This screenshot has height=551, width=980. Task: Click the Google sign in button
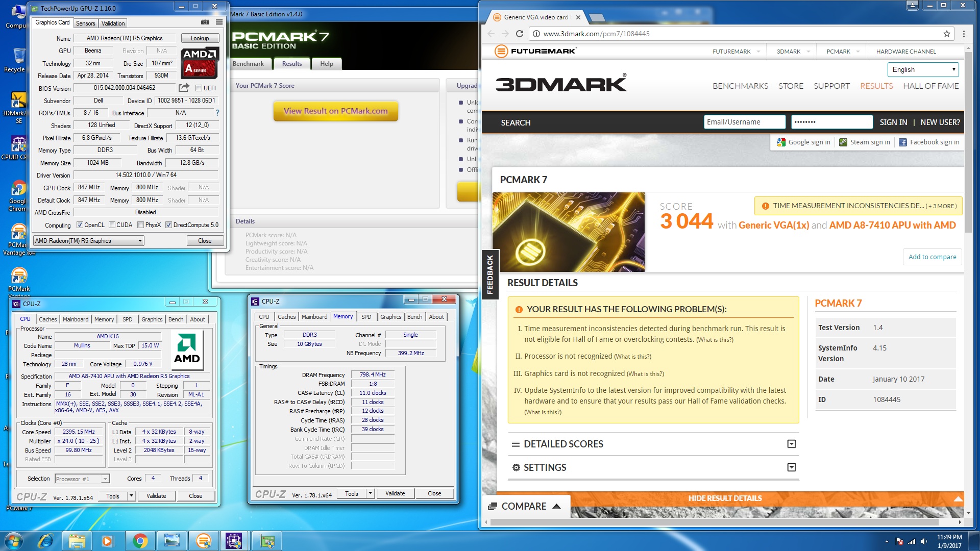click(804, 142)
